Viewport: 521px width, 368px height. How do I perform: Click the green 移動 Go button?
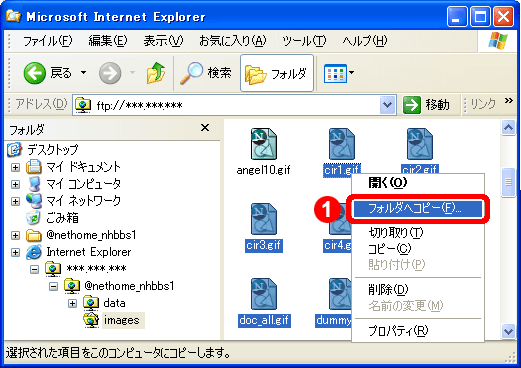[426, 105]
